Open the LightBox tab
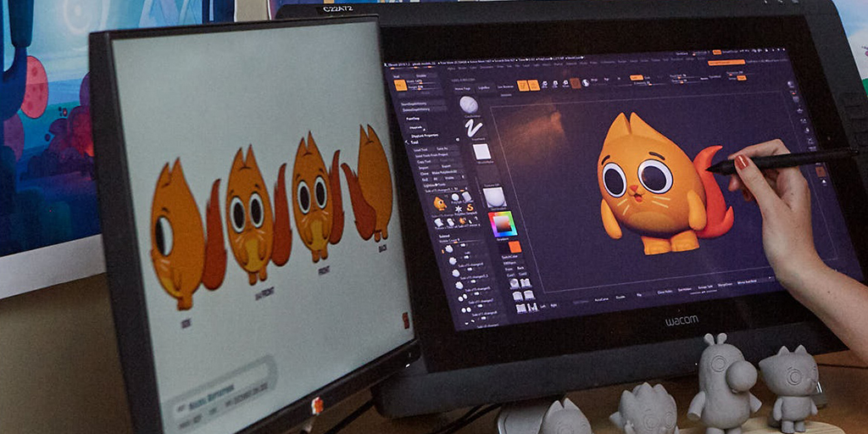The height and width of the screenshot is (434, 868). [x=484, y=86]
